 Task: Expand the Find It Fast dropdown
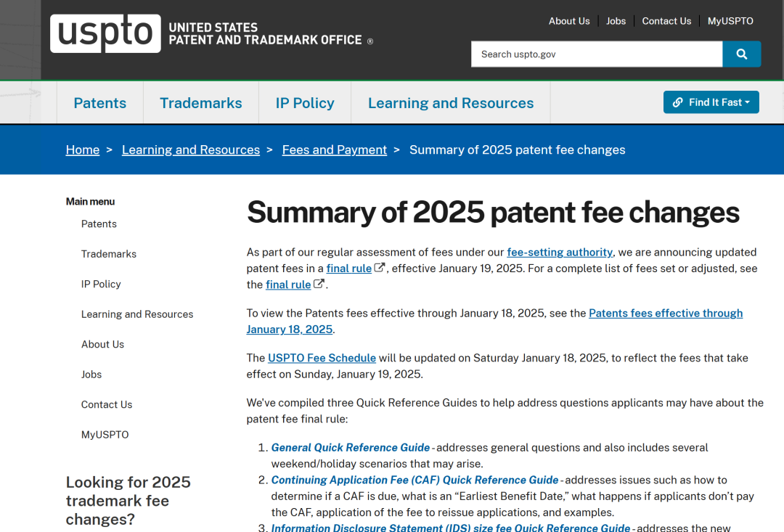(711, 102)
